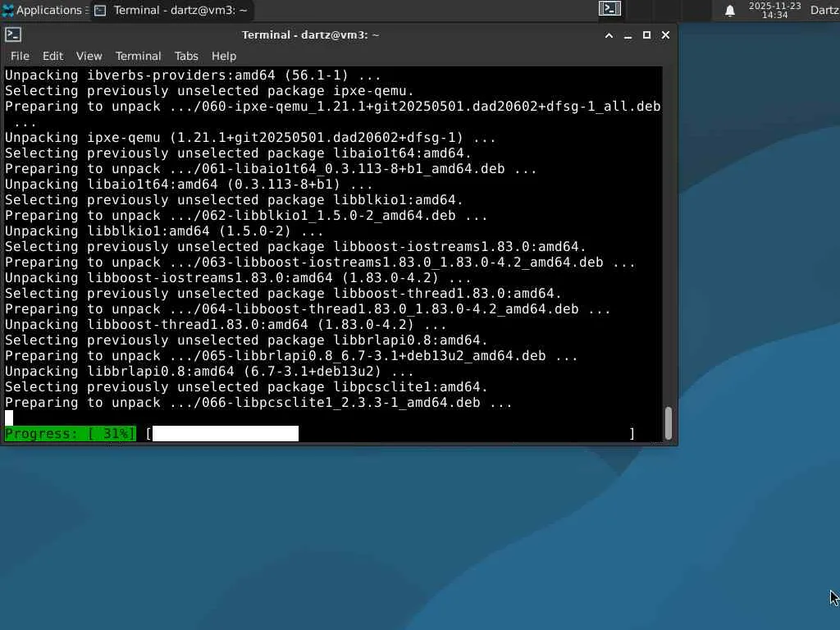Click the line 'Unpacking ibverbs-providers:amd64 (56.1-1)'

point(193,75)
